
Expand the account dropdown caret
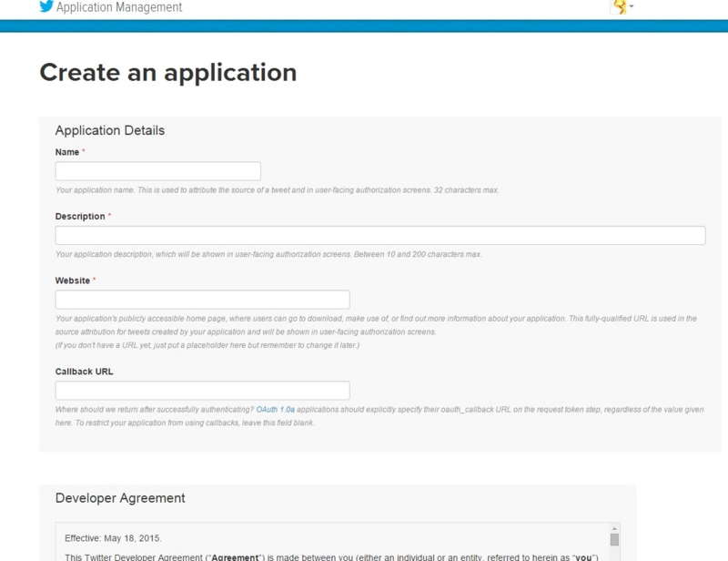632,6
